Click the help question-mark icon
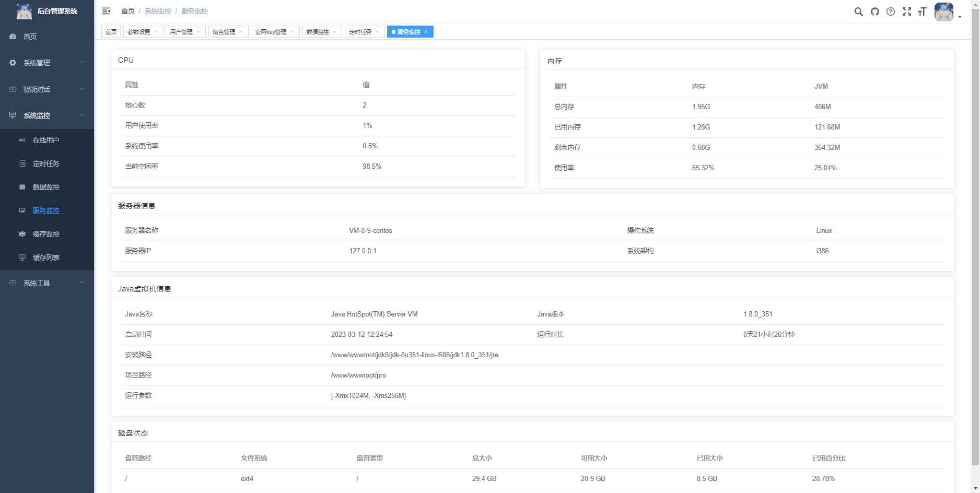Viewport: 980px width, 493px height. point(890,11)
